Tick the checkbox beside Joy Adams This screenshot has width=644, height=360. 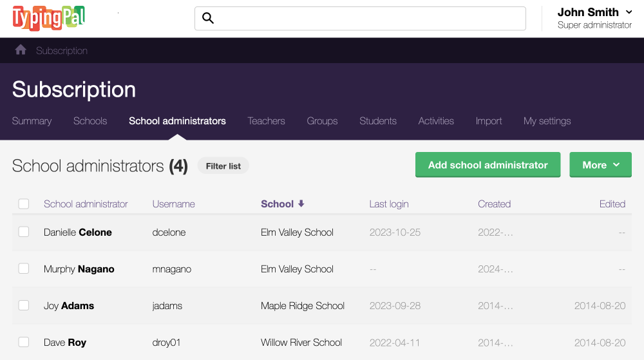point(24,305)
